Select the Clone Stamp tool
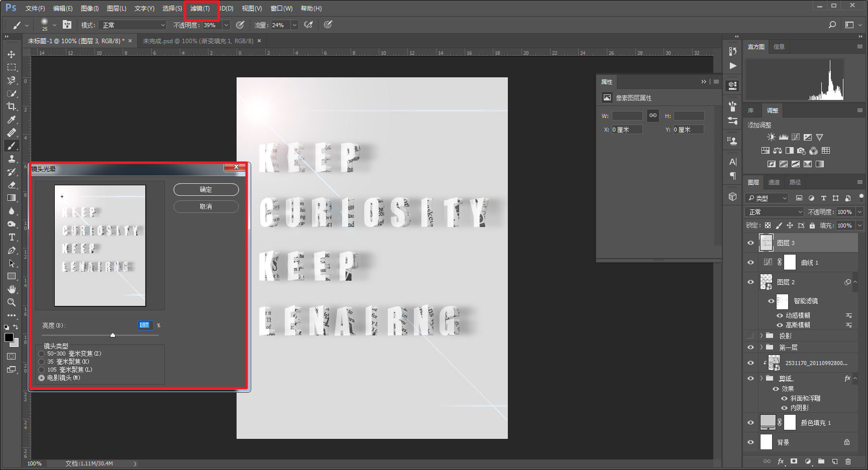Screen dimensions: 868x470 [11, 159]
